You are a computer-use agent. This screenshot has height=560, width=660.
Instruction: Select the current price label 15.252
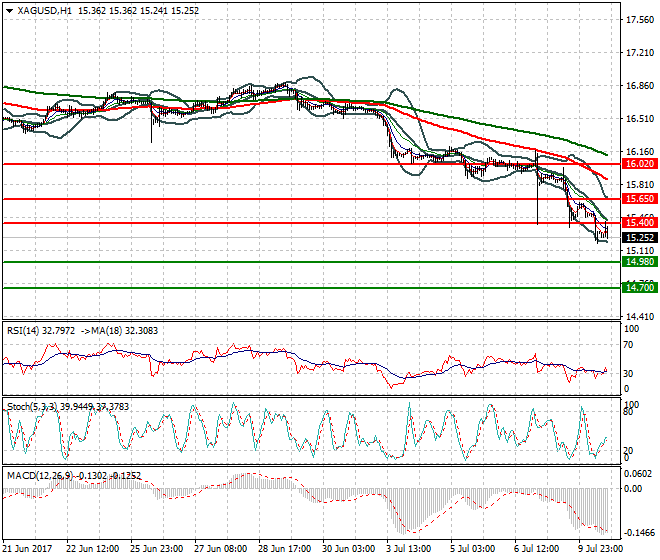click(640, 238)
